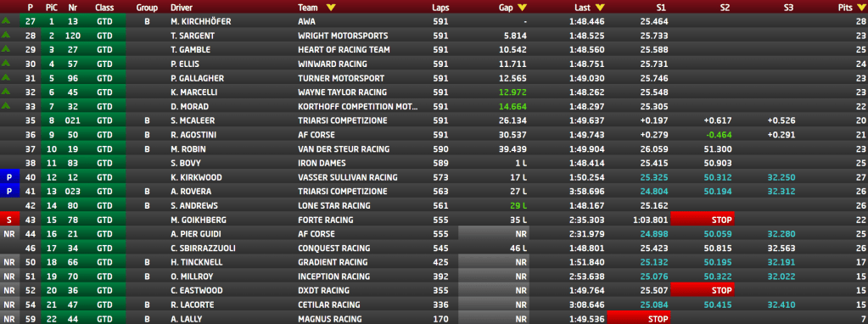
Task: Click the green arrow in K. Marcelli row
Action: click(7, 92)
